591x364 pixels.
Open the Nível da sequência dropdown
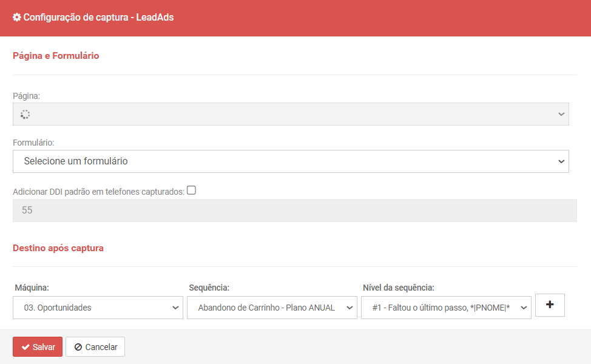pyautogui.click(x=446, y=308)
